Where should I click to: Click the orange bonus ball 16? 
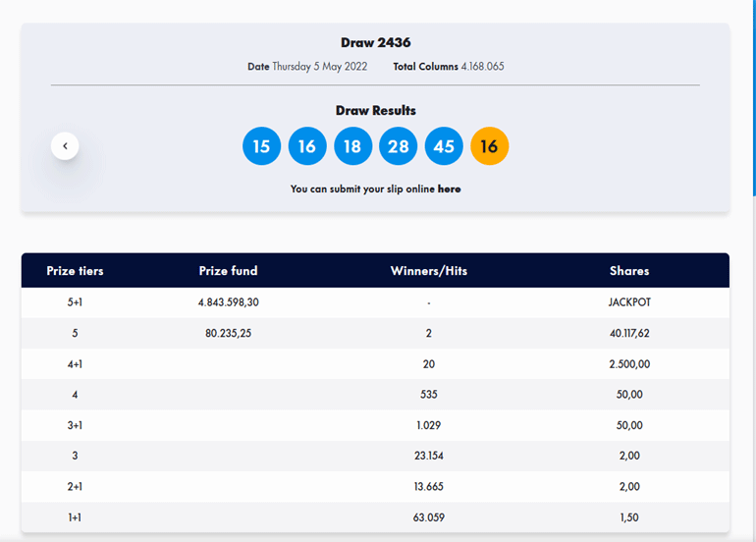tap(490, 146)
